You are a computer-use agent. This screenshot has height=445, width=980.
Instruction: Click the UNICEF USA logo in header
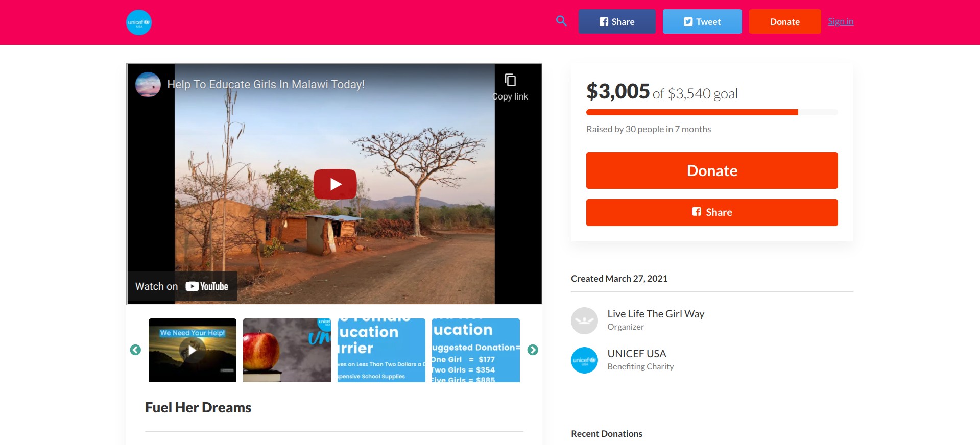[x=139, y=22]
